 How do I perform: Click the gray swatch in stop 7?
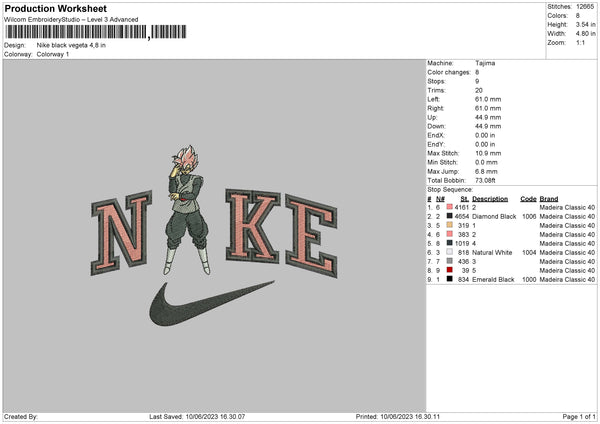pyautogui.click(x=450, y=261)
